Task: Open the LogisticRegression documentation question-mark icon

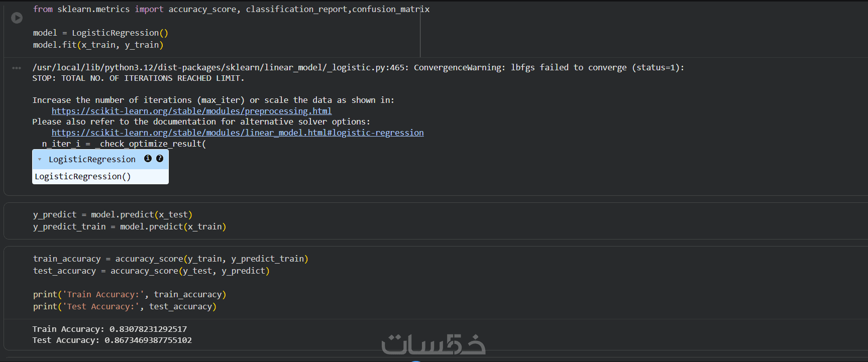Action: [160, 159]
